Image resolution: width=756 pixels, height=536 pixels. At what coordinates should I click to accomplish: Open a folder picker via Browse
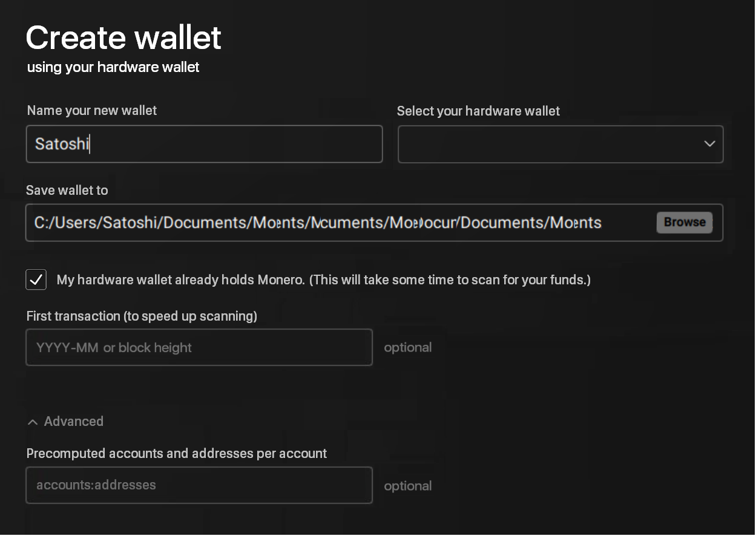(x=684, y=222)
